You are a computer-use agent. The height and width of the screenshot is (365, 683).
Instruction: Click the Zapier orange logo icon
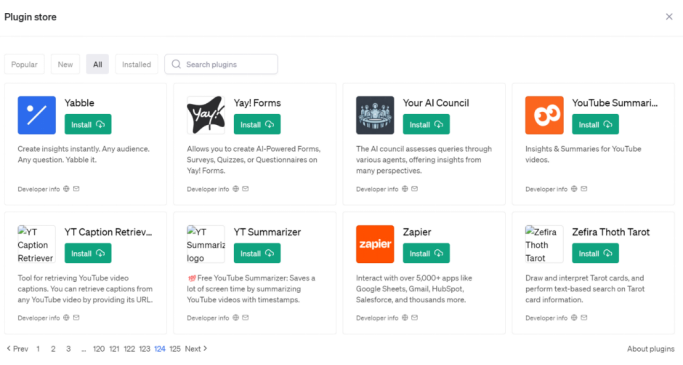pos(375,244)
